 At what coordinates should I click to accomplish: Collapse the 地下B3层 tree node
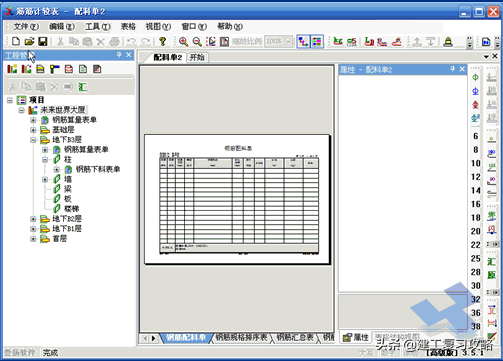point(33,140)
